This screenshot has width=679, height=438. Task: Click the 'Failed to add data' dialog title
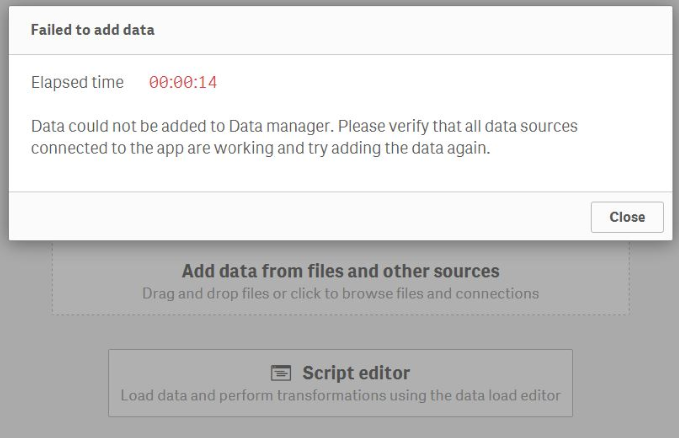[92, 30]
